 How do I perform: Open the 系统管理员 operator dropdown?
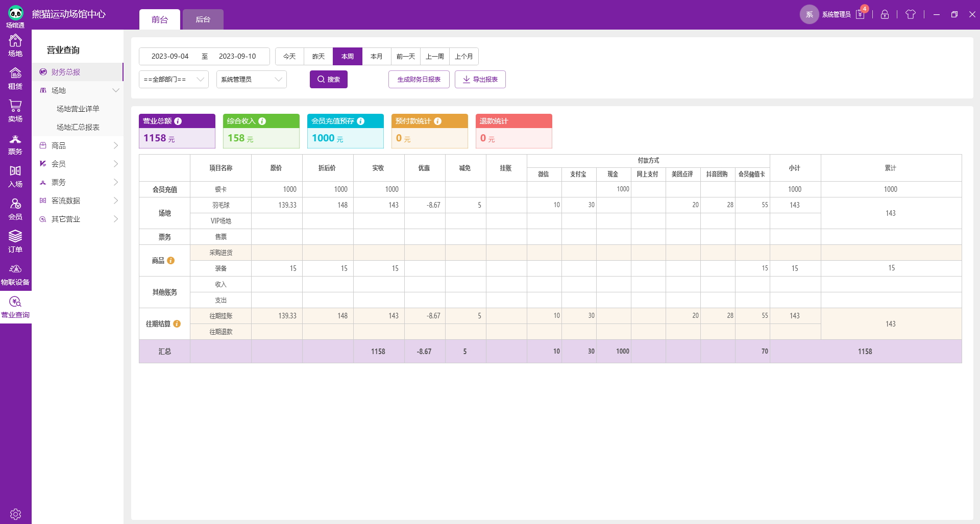pos(251,80)
